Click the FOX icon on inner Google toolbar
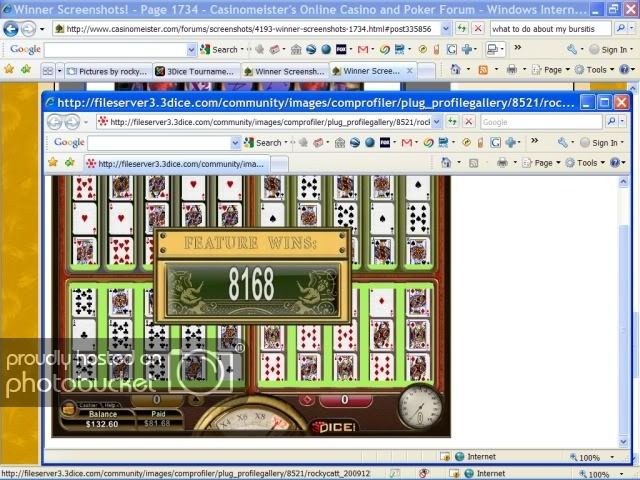 (x=385, y=142)
